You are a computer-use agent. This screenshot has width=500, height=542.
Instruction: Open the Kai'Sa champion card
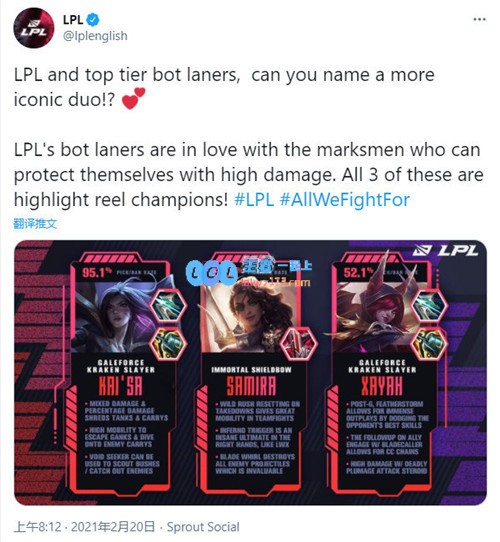pos(119,372)
